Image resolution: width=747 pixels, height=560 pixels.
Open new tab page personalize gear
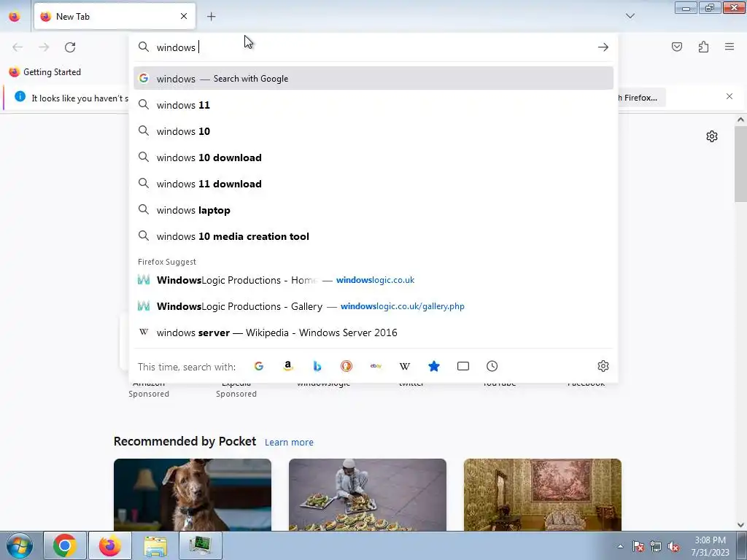click(x=712, y=136)
